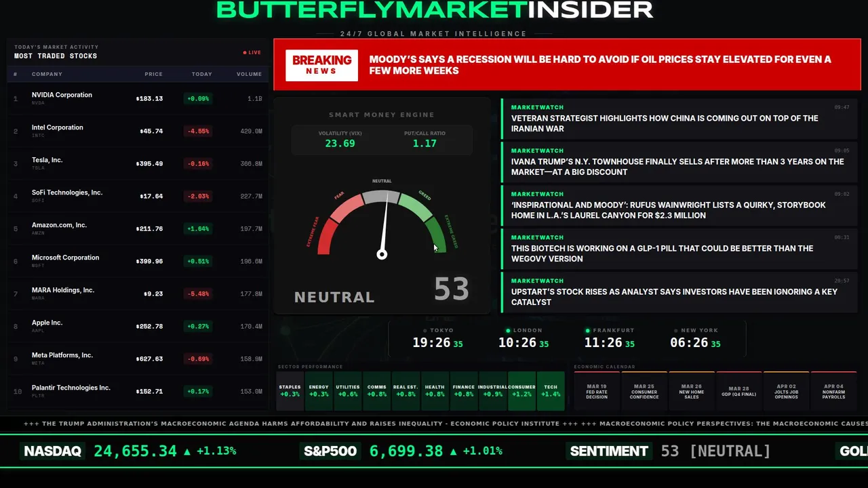Click the NASDAQ green up-arrow in the ticker
Image resolution: width=868 pixels, height=488 pixels.
(187, 451)
